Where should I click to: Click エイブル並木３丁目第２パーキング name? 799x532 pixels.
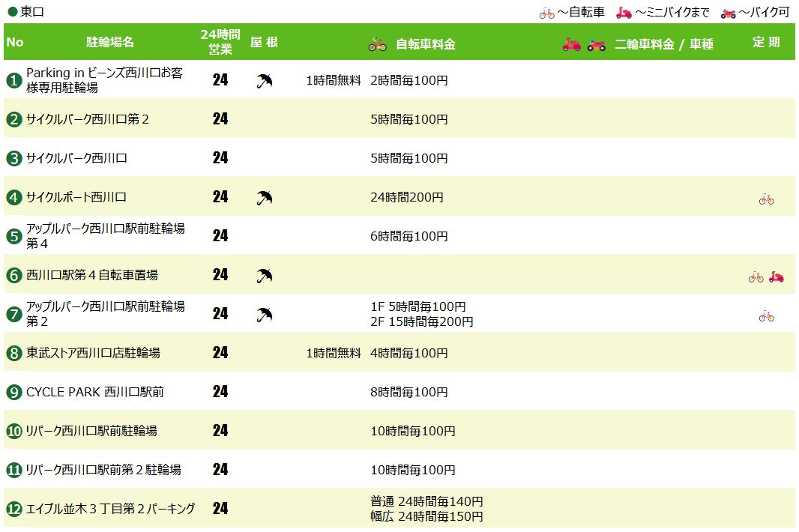[x=111, y=509]
